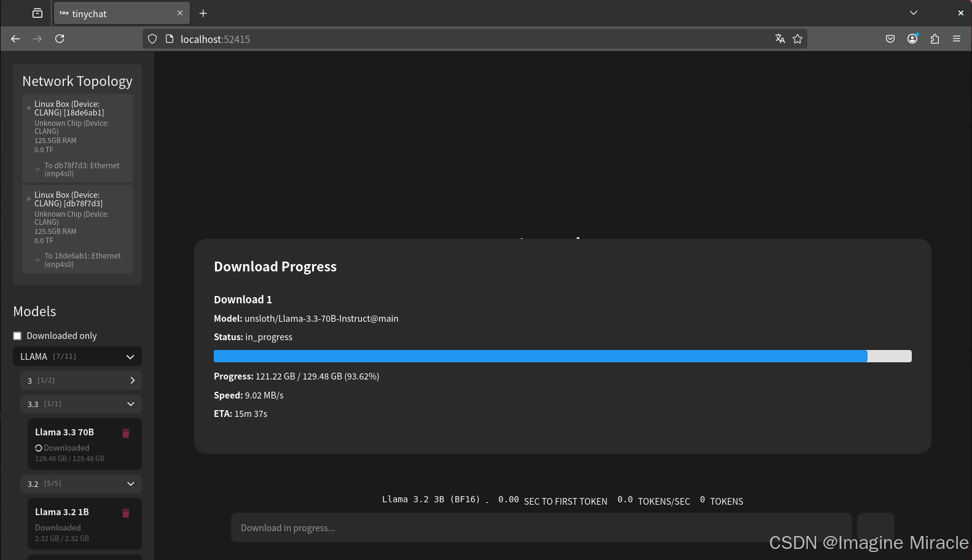Click the Llama 3.2 3B (BF16) model label
Screen dimensions: 972x560
tap(431, 499)
